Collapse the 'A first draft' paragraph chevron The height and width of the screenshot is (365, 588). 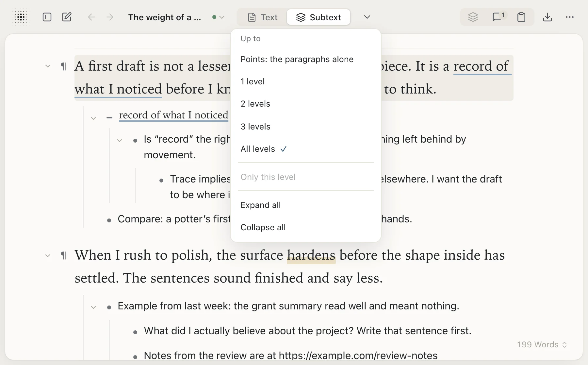pyautogui.click(x=48, y=66)
